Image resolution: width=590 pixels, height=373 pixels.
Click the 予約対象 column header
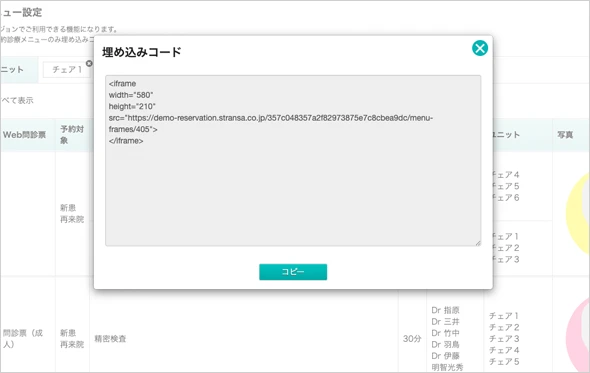point(72,135)
